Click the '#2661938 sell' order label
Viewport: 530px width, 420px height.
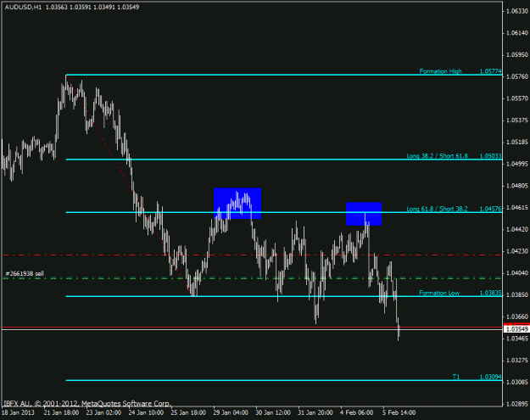point(25,273)
